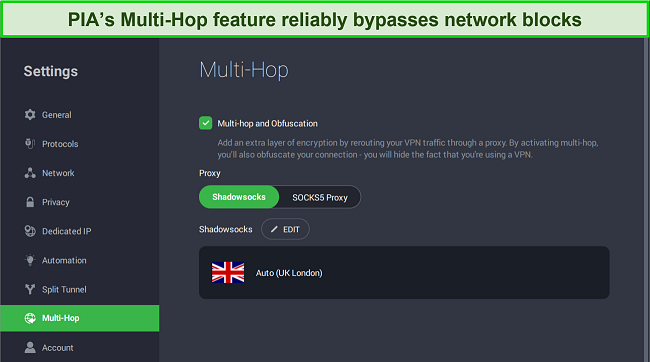
Task: Click the Privacy padlock icon
Action: pos(30,202)
